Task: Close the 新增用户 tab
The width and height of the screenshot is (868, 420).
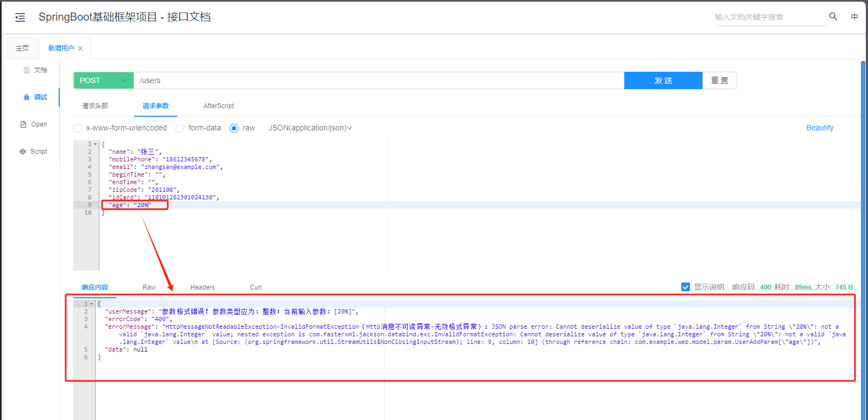Action: click(80, 48)
